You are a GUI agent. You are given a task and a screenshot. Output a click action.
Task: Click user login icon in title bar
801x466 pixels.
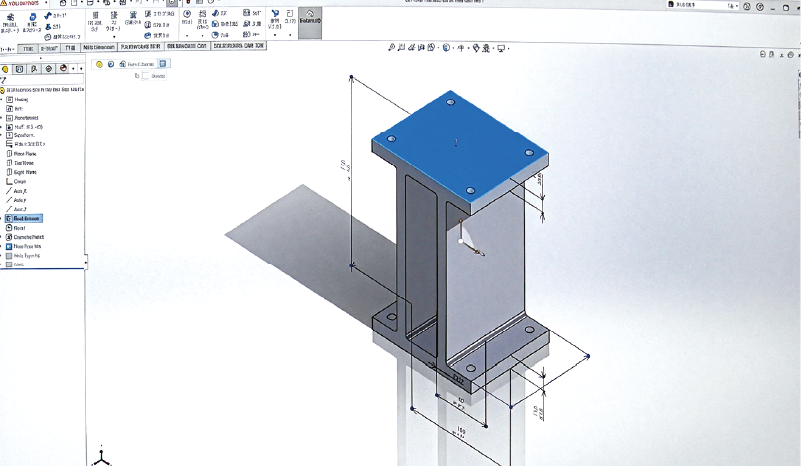click(747, 6)
